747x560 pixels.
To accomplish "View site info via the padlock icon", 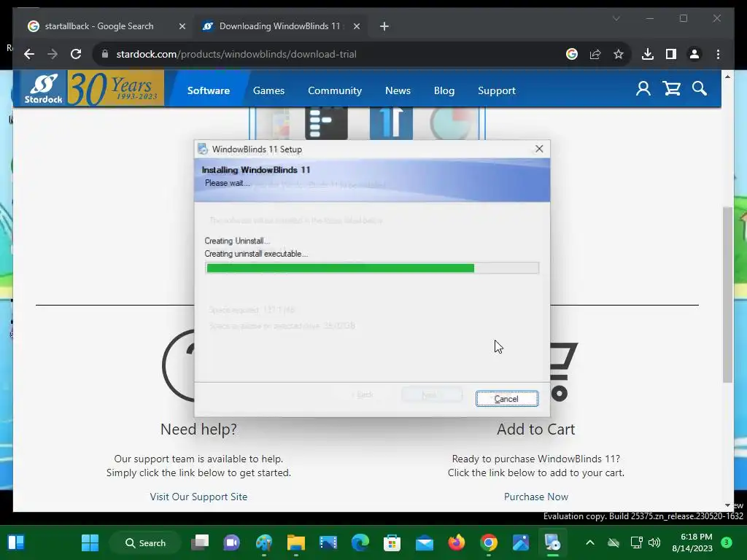I will pos(105,54).
